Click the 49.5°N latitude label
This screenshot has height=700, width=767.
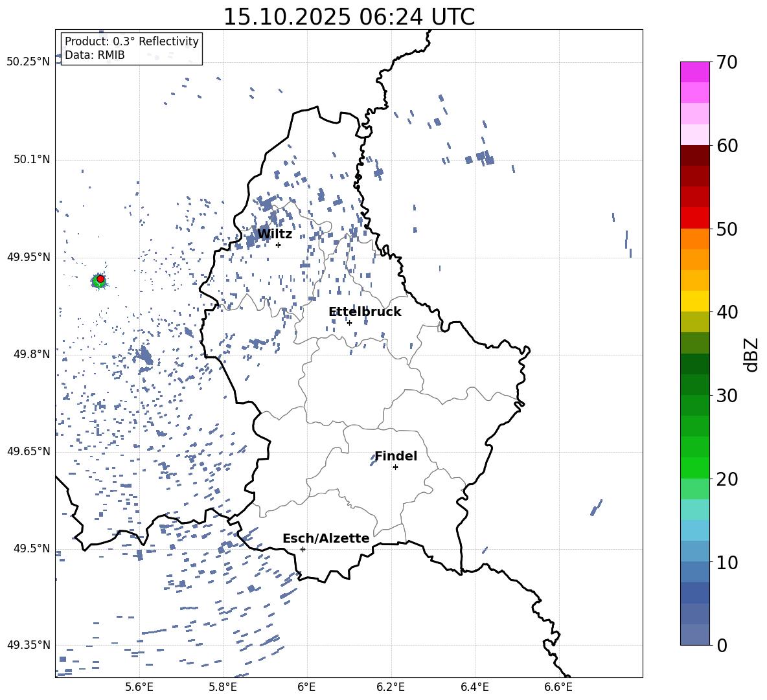(31, 548)
